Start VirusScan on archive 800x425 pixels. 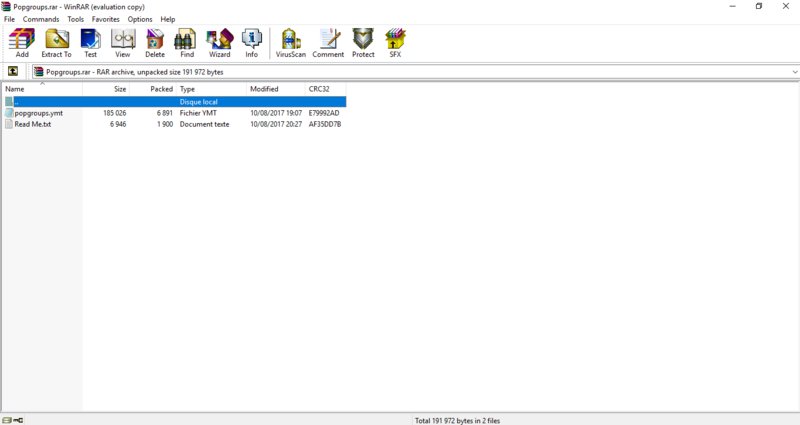tap(291, 42)
